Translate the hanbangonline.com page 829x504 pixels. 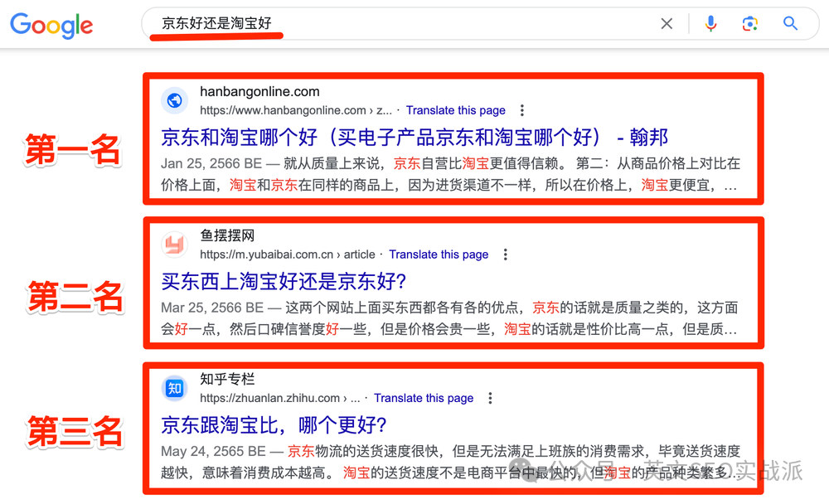click(456, 110)
